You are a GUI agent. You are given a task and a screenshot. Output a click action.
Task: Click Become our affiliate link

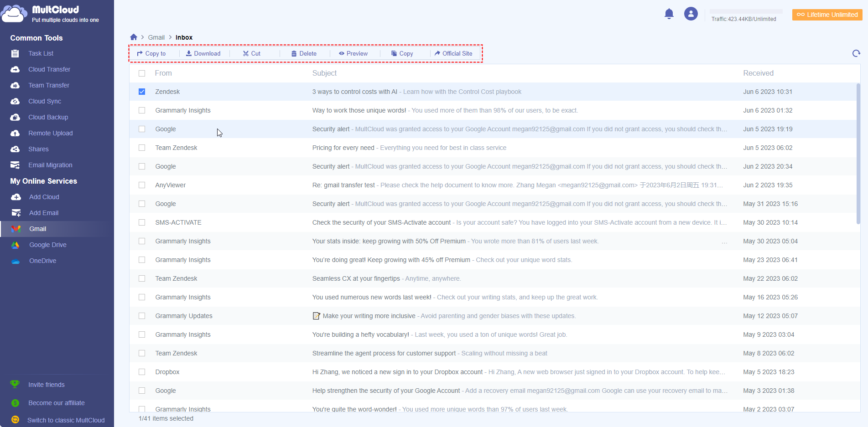pos(57,403)
